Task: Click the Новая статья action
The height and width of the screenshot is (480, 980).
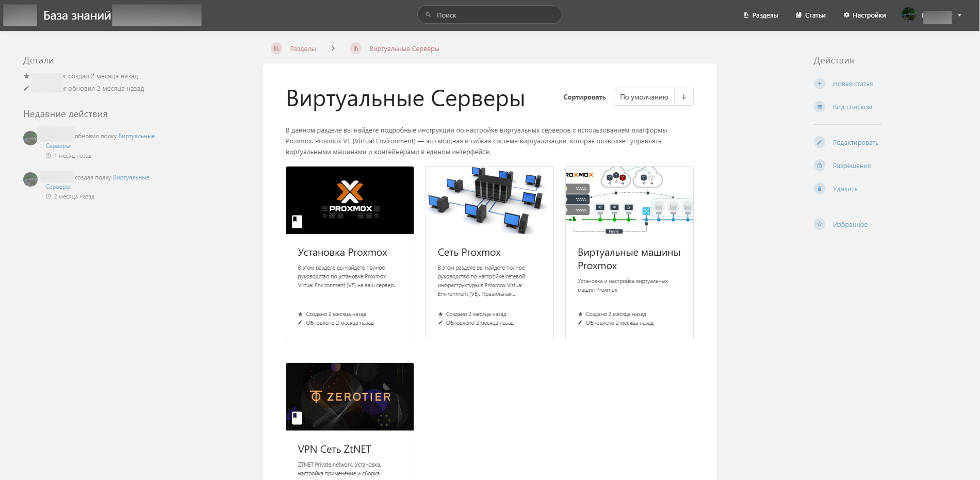Action: tap(853, 84)
